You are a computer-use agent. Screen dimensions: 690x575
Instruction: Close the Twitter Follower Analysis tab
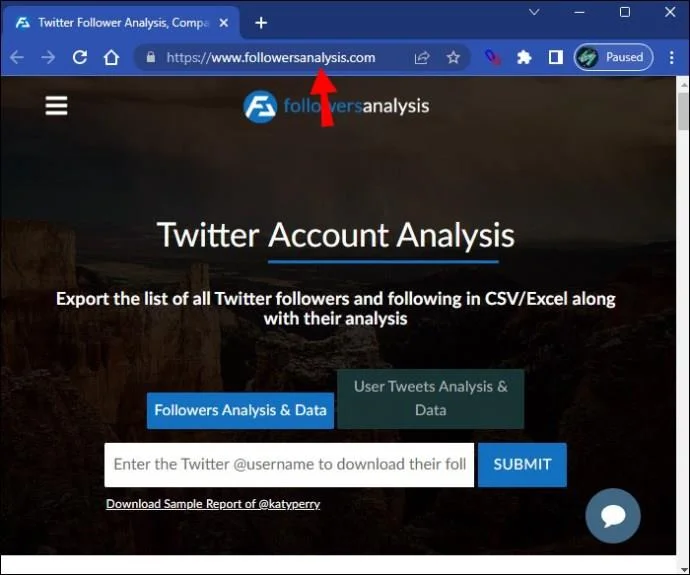tap(224, 22)
